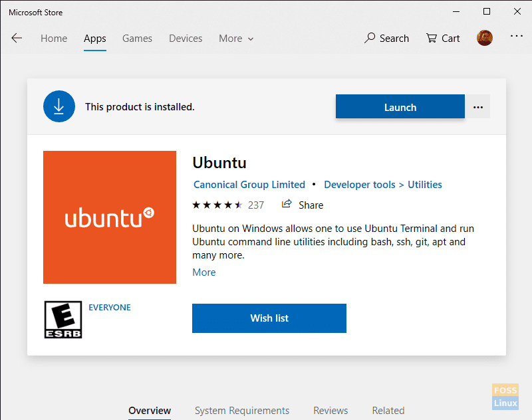The image size is (532, 420).
Task: Select the Apps tab
Action: pos(95,39)
